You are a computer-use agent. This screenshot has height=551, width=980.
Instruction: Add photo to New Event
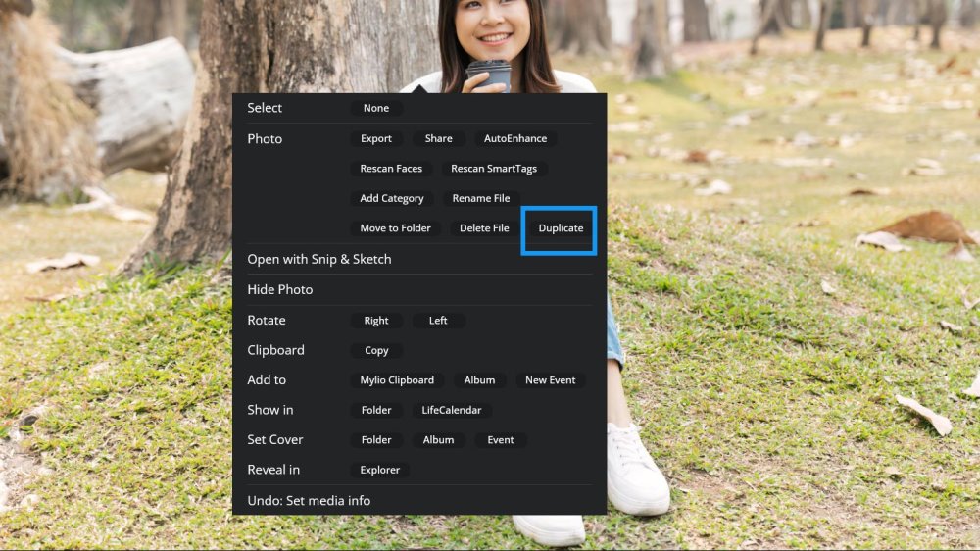(x=550, y=380)
